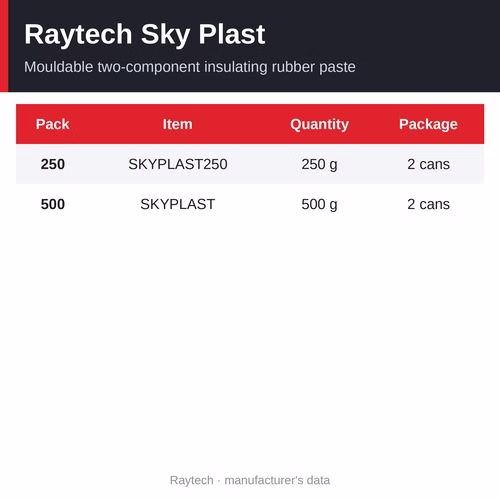Image resolution: width=500 pixels, height=500 pixels.
Task: Click the 250 g quantity cell
Action: [319, 165]
